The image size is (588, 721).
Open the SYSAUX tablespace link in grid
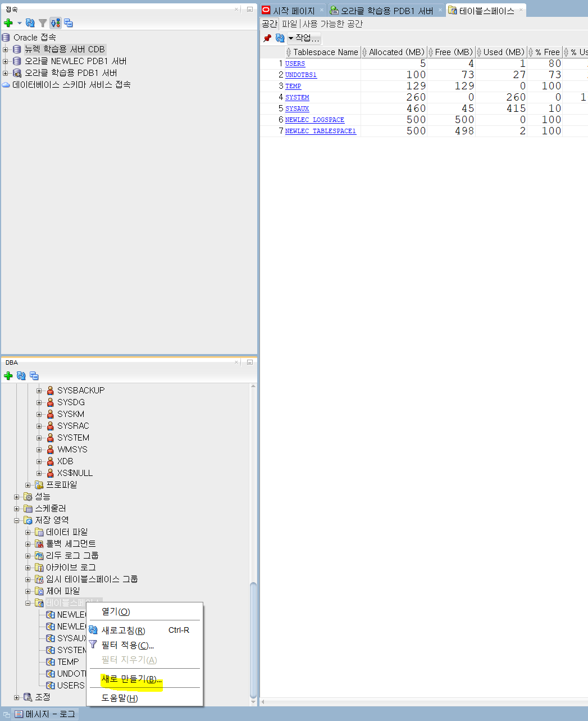tap(297, 108)
